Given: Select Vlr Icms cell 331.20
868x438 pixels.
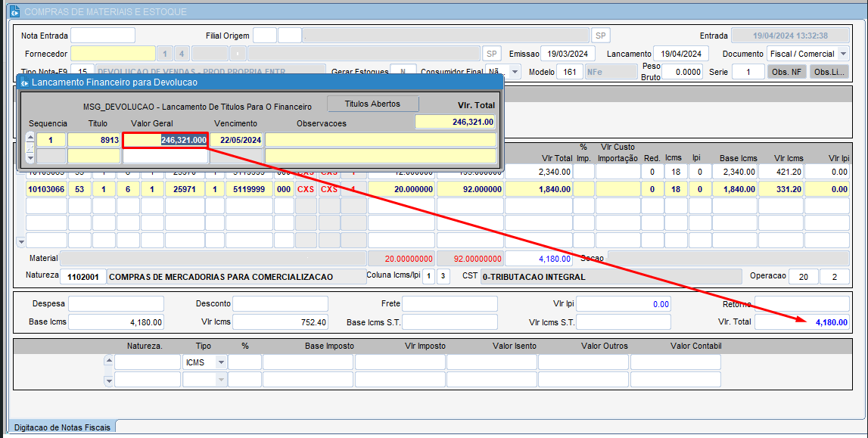Looking at the screenshot, I should point(780,189).
